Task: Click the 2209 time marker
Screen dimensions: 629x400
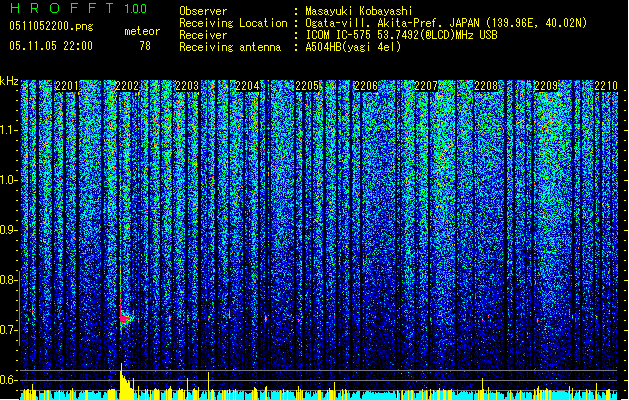Action: pos(546,86)
